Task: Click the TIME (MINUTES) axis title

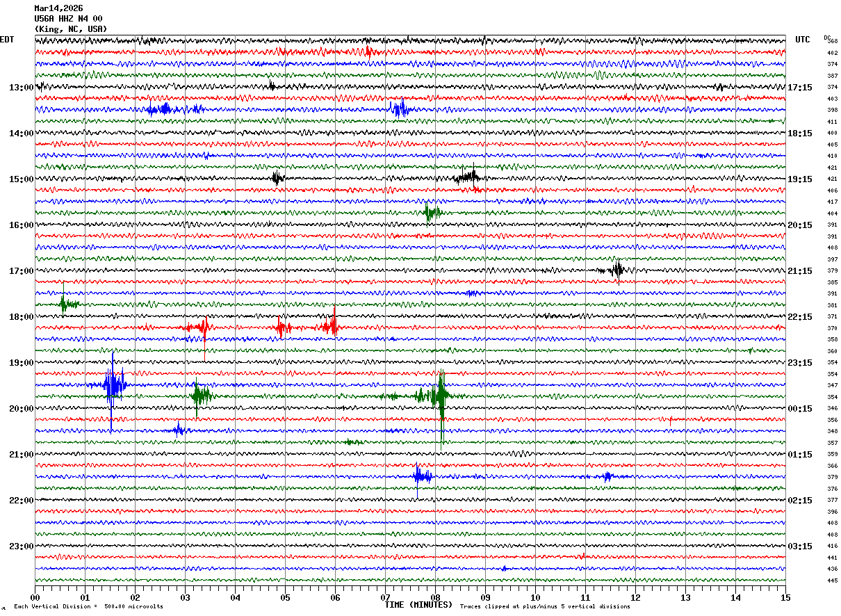Action: (418, 605)
